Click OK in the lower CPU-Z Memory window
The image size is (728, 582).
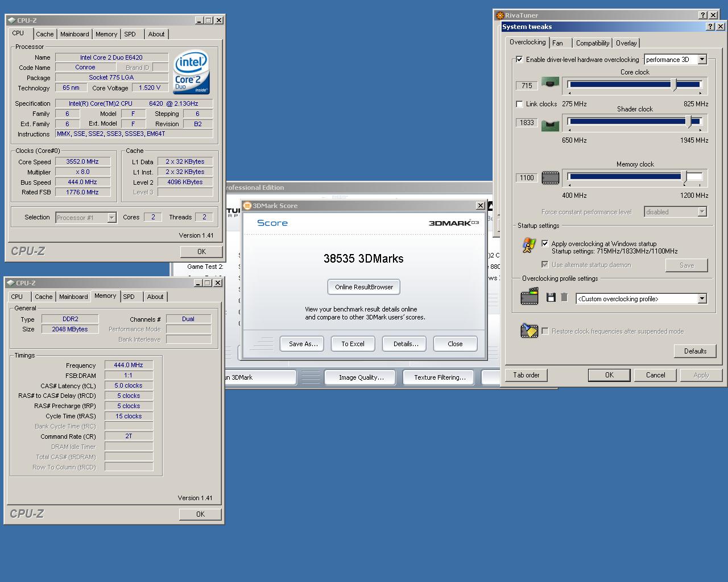point(200,514)
